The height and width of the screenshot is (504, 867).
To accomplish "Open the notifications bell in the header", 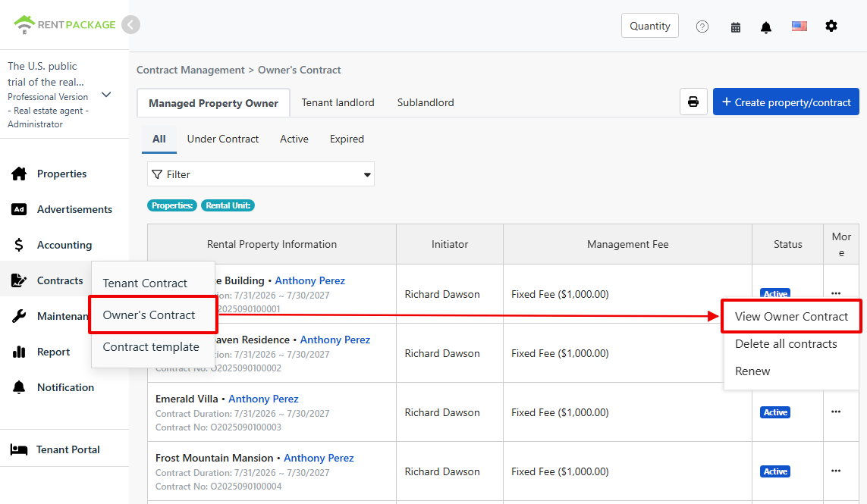I will pos(766,27).
